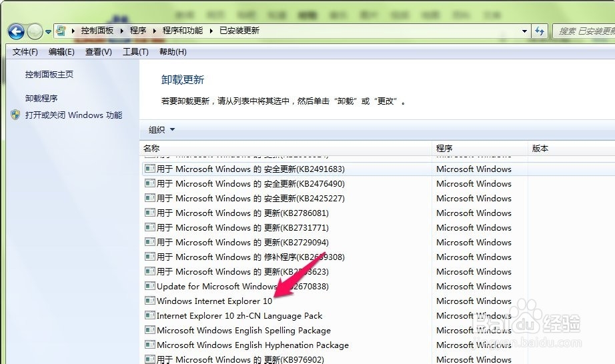Click icon of KB2476490 update
This screenshot has width=615, height=364.
click(150, 183)
